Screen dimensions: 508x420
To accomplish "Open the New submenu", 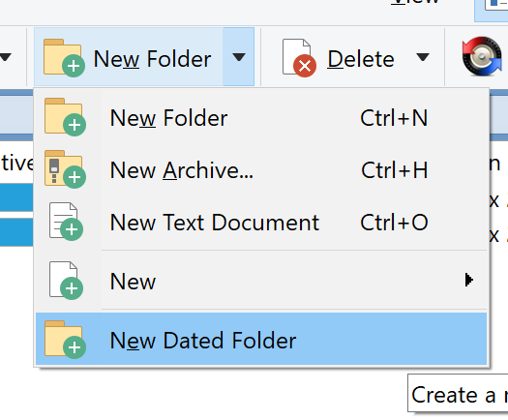I will pyautogui.click(x=261, y=281).
